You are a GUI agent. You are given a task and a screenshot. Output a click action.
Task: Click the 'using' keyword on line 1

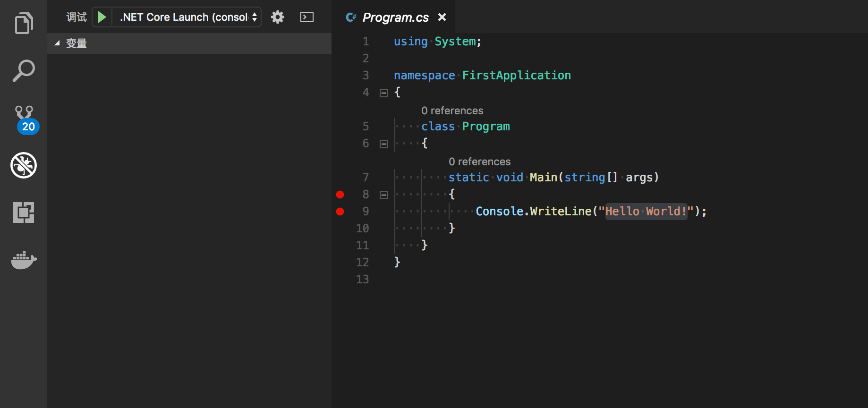[x=410, y=42]
